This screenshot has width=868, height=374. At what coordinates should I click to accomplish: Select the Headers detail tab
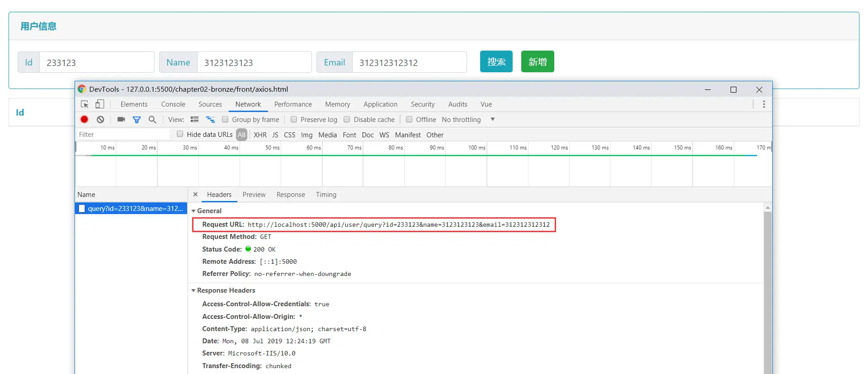(x=219, y=195)
